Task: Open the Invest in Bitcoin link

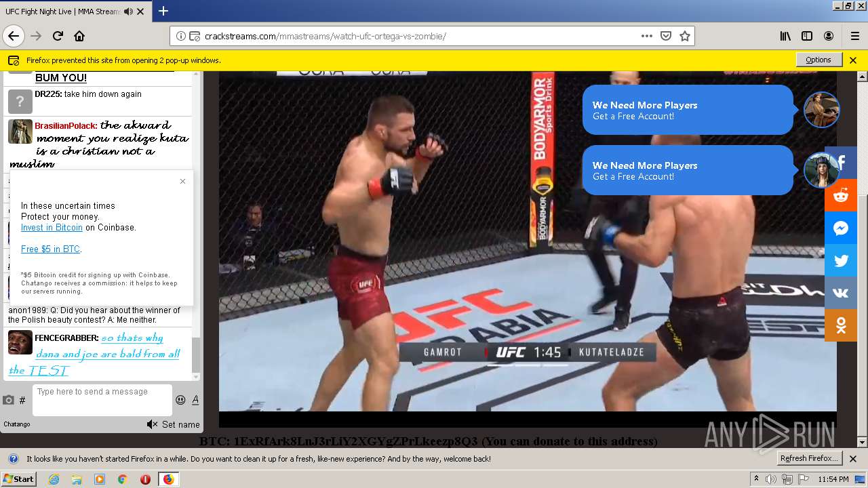Action: coord(52,228)
